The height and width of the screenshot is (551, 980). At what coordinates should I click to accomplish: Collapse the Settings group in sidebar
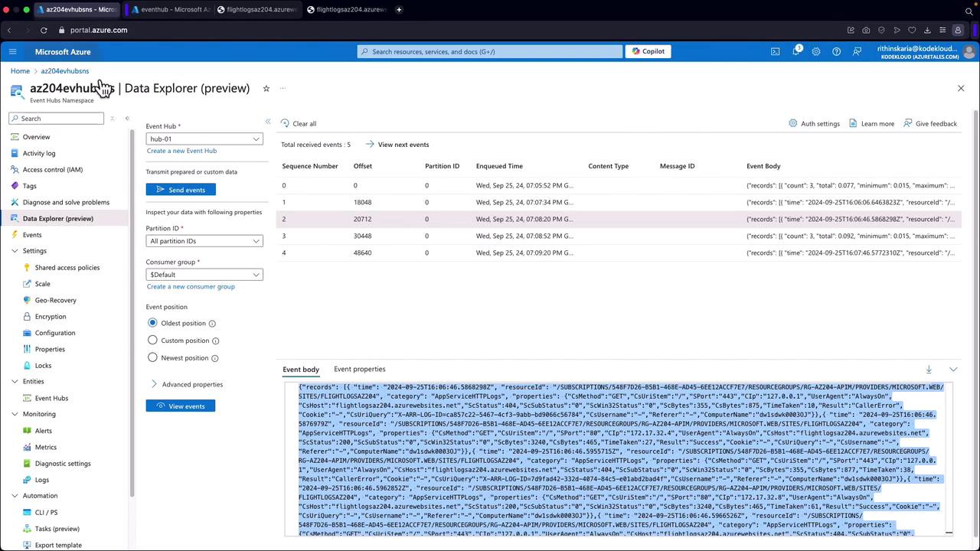pos(15,251)
